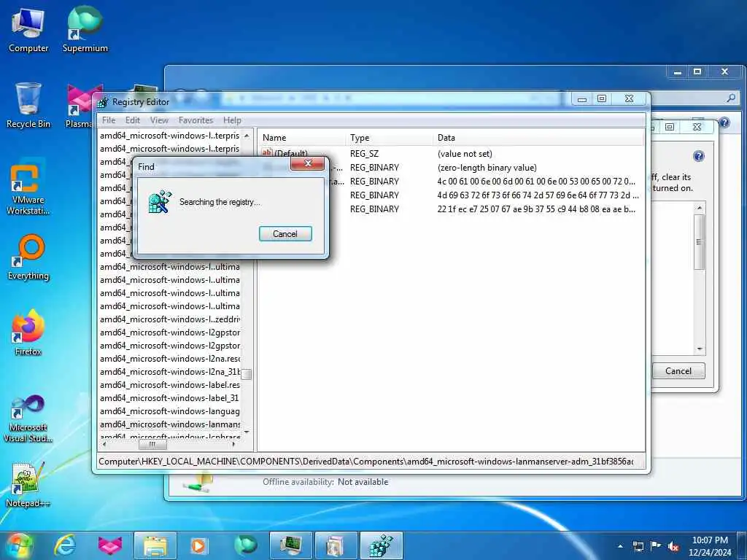Click the muted volume tray icon
This screenshot has height=560, width=747.
[x=673, y=546]
